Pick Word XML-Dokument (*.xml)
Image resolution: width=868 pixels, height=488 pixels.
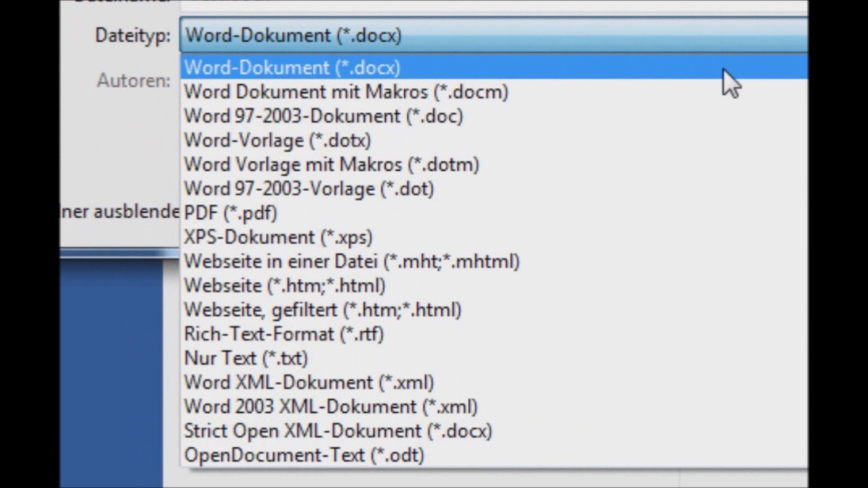pos(494,382)
